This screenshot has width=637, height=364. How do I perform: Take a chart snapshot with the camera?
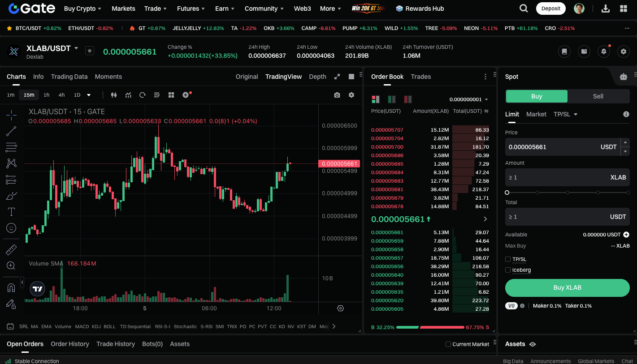pyautogui.click(x=337, y=95)
